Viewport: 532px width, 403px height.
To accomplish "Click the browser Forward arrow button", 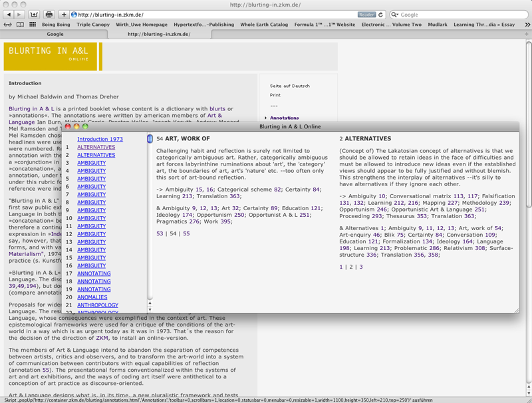I will tap(19, 14).
